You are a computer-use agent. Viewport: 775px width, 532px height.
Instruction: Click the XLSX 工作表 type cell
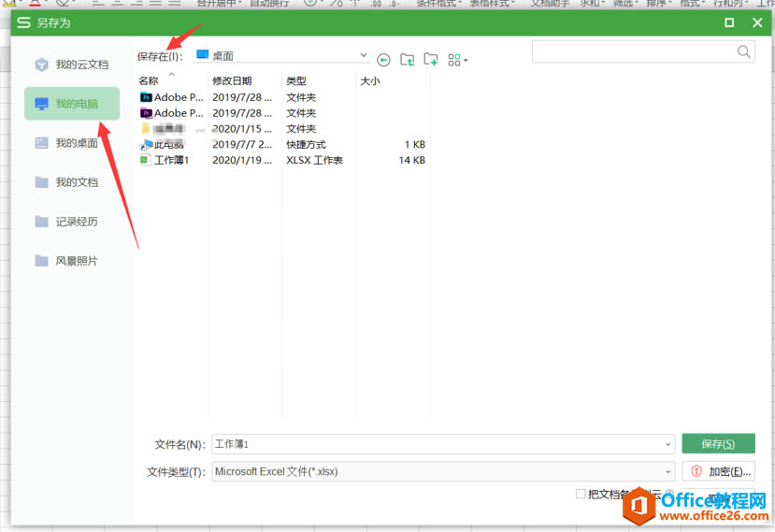[x=314, y=160]
